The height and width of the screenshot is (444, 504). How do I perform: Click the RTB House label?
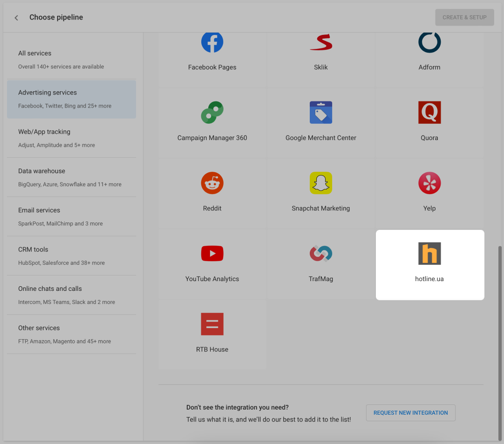212,350
